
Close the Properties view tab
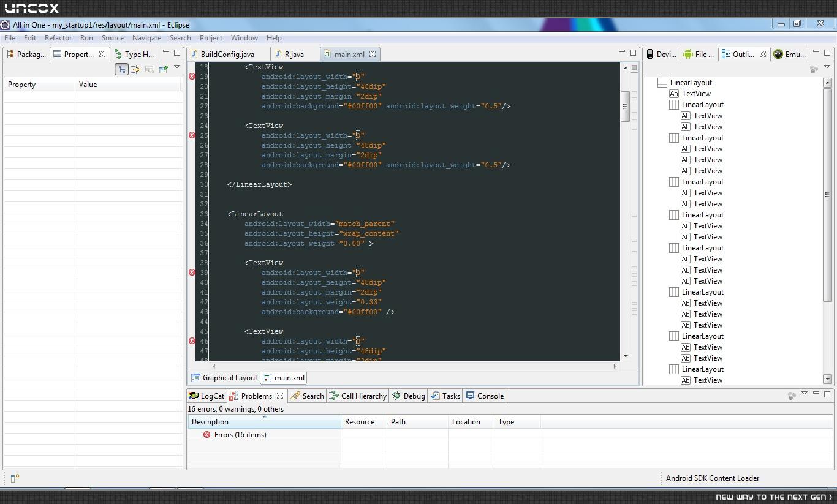click(x=102, y=54)
